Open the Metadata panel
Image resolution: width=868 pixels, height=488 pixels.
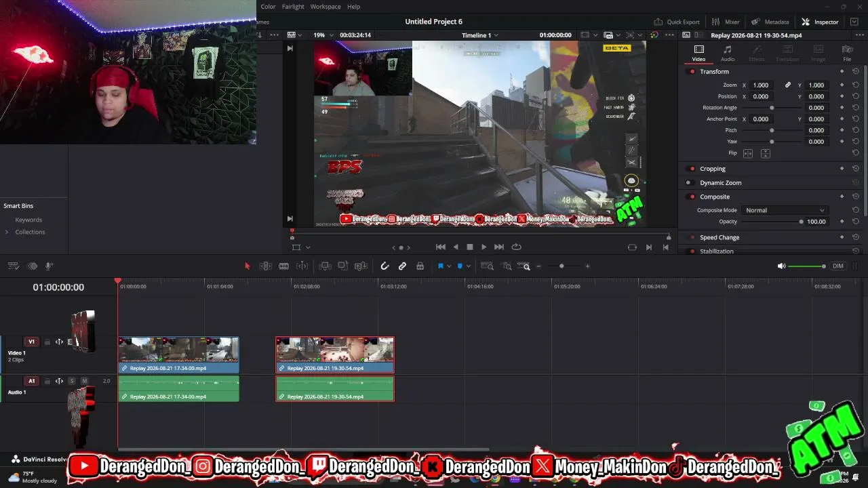770,22
